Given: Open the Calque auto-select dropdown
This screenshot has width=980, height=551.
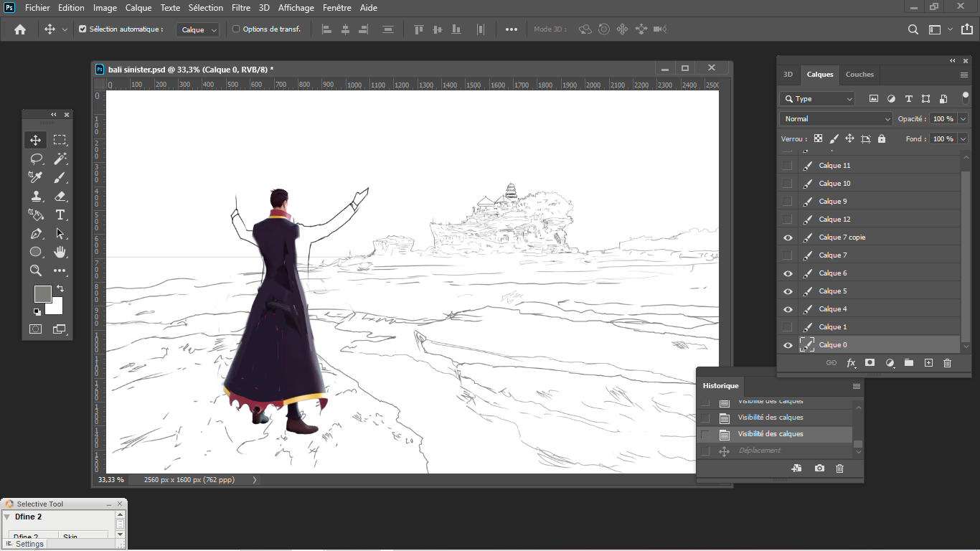Looking at the screenshot, I should (199, 29).
